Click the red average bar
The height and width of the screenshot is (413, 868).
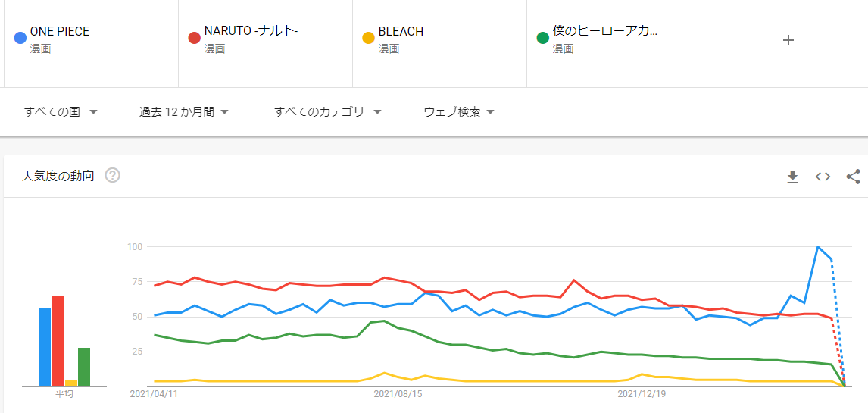(58, 341)
